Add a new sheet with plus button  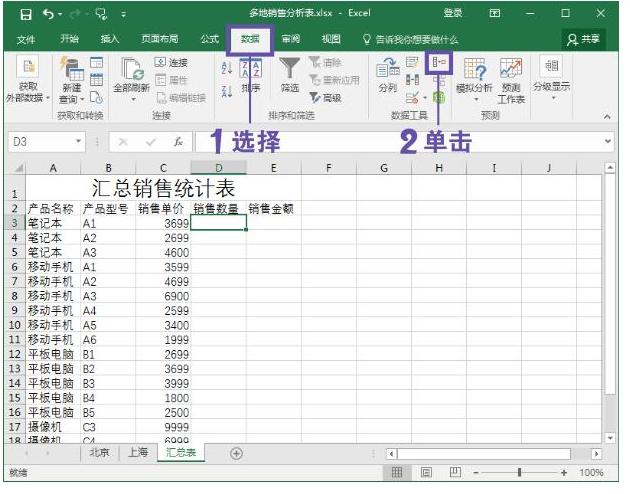click(x=237, y=453)
